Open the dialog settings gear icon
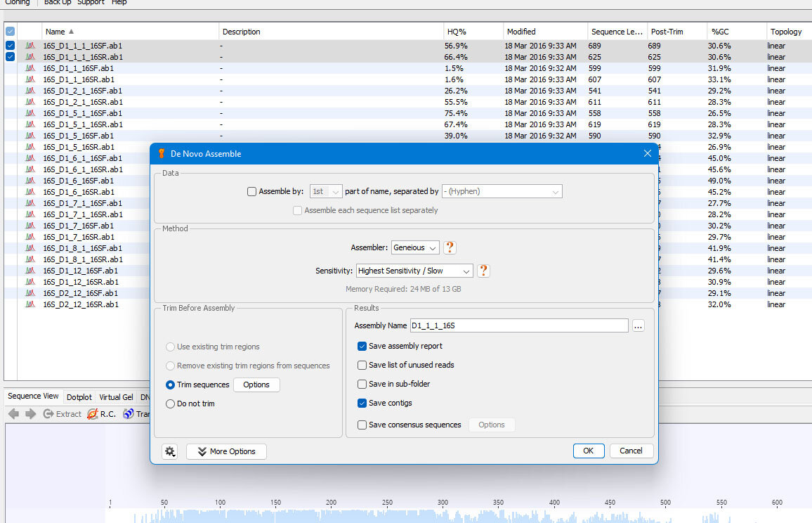812x523 pixels. pos(170,451)
